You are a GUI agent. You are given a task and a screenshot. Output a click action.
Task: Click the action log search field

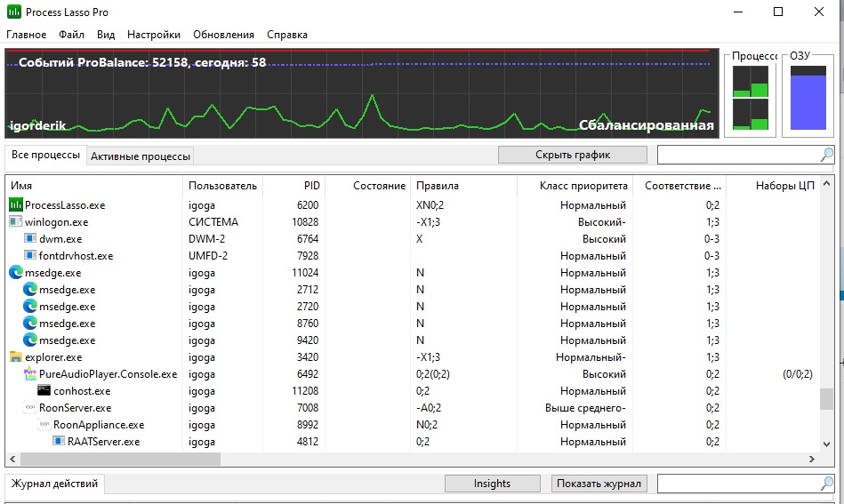pyautogui.click(x=738, y=484)
